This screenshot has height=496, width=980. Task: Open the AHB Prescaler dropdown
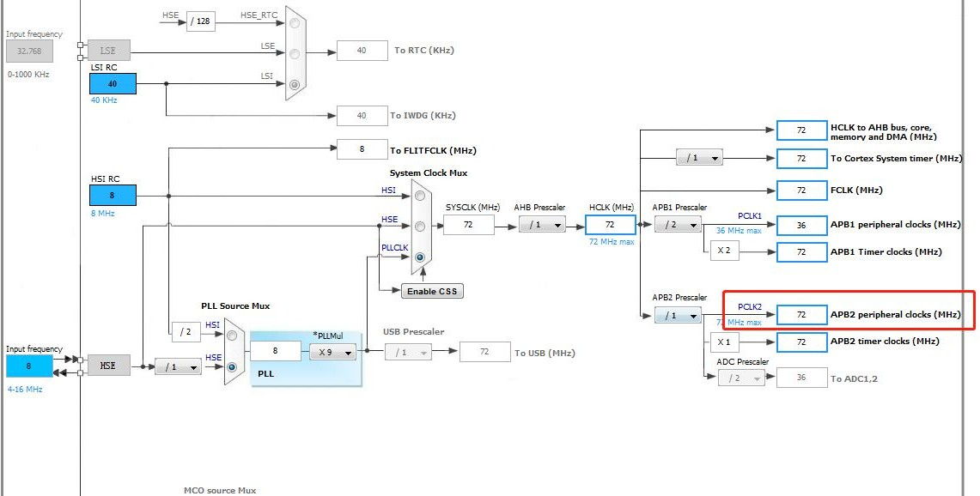(543, 225)
